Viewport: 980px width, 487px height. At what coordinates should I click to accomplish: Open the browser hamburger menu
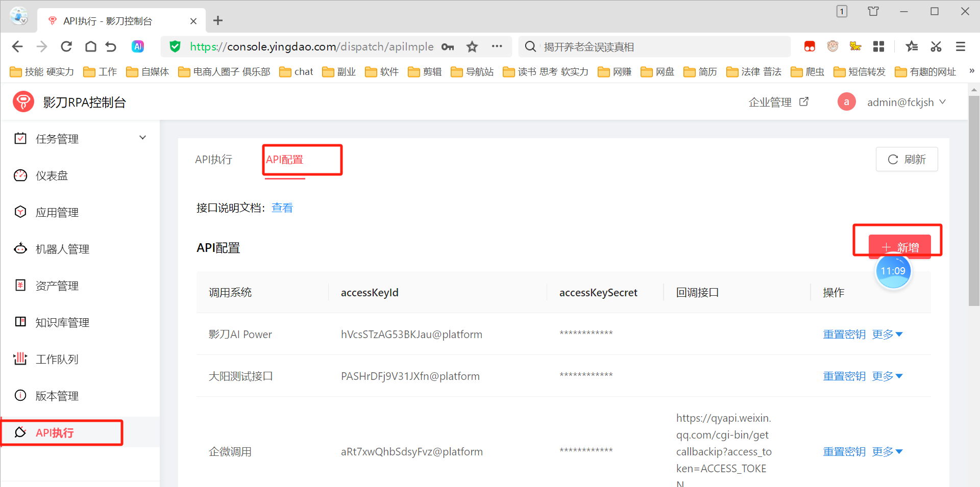961,47
